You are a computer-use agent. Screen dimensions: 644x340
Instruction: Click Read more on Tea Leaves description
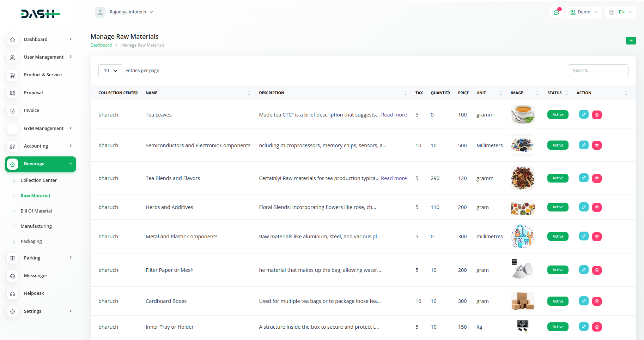coord(394,115)
